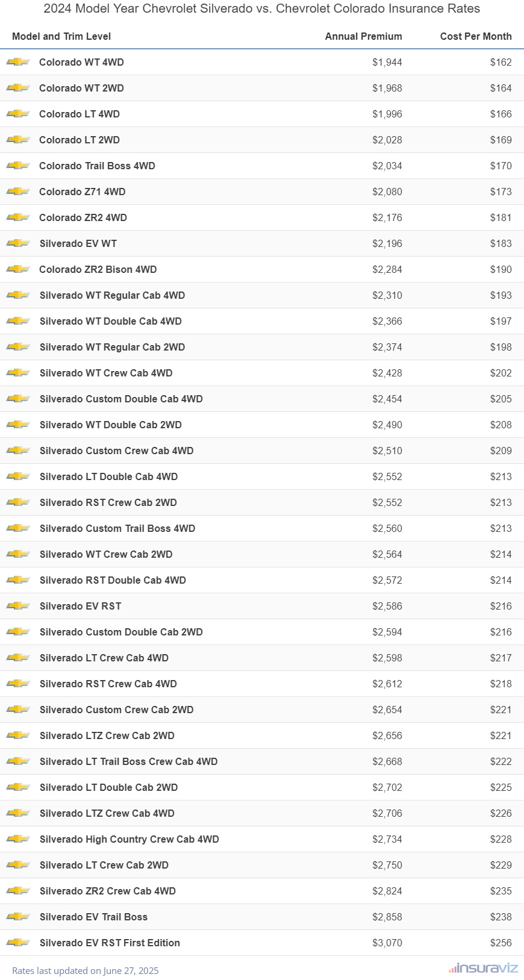Click the Chevrolet logo beside Colorado Z71 4WD

[18, 192]
